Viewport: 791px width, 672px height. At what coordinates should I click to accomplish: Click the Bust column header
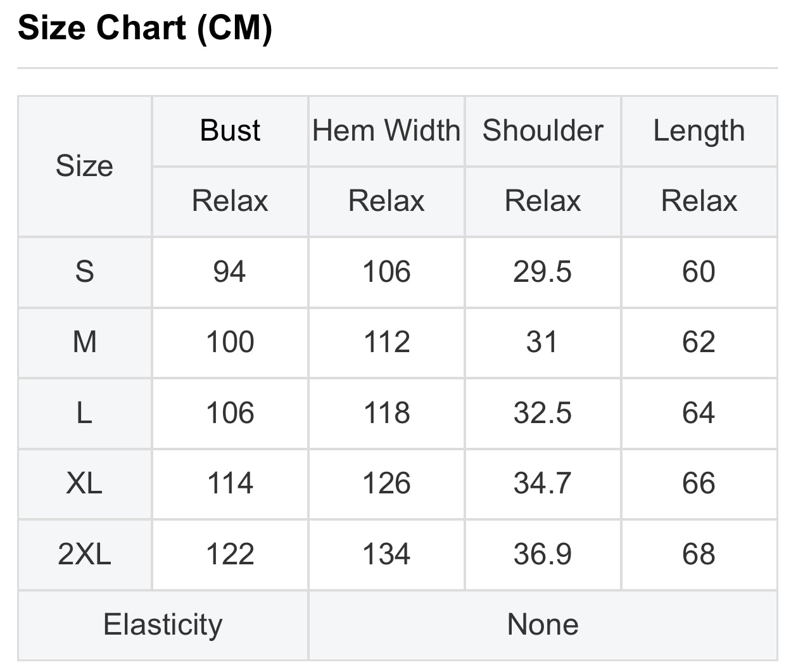(230, 130)
